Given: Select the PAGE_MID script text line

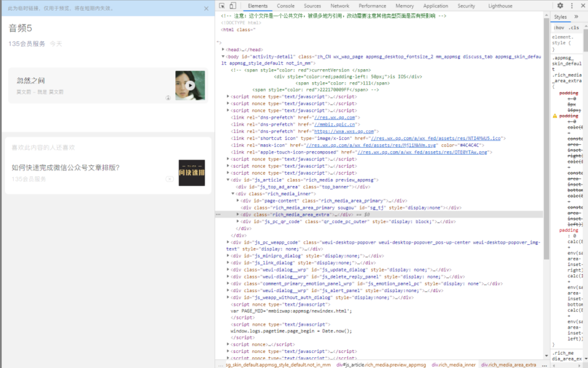Looking at the screenshot, I should (291, 311).
